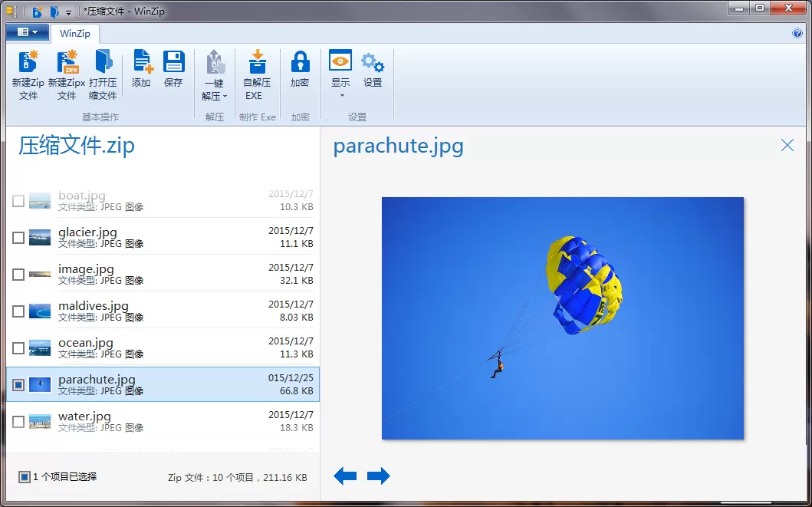Click the help question mark icon

[797, 33]
